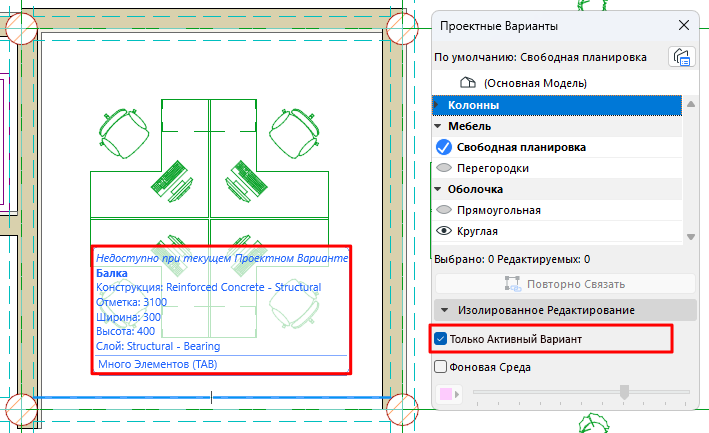Screen dimensions: 709x433
Task: Select the Круглая option name
Action: pyautogui.click(x=477, y=231)
